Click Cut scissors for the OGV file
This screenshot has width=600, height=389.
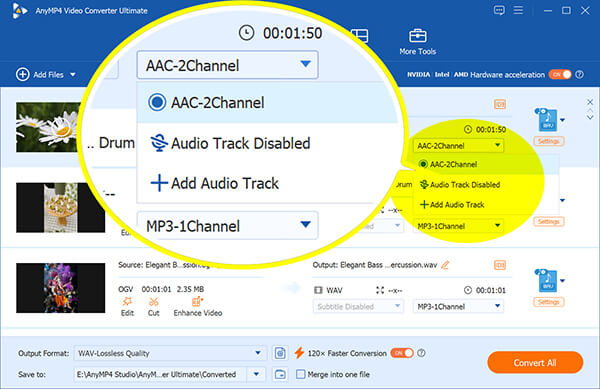(153, 306)
